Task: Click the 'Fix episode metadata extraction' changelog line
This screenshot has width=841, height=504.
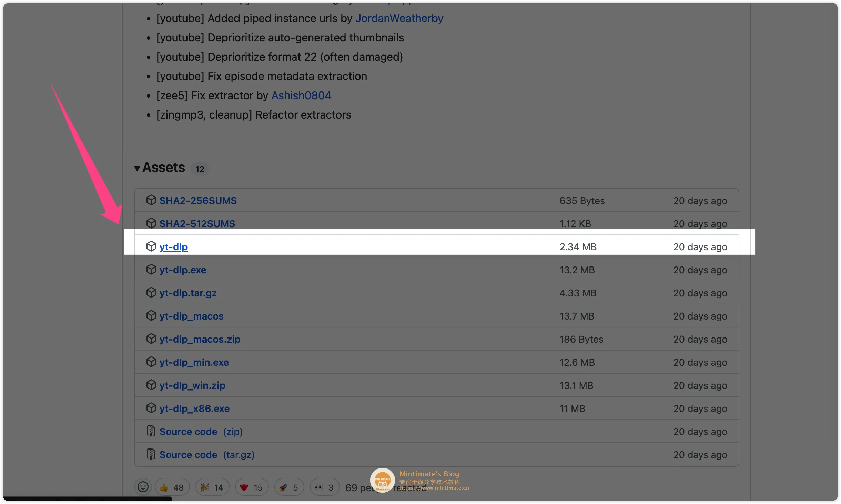Action: click(262, 76)
